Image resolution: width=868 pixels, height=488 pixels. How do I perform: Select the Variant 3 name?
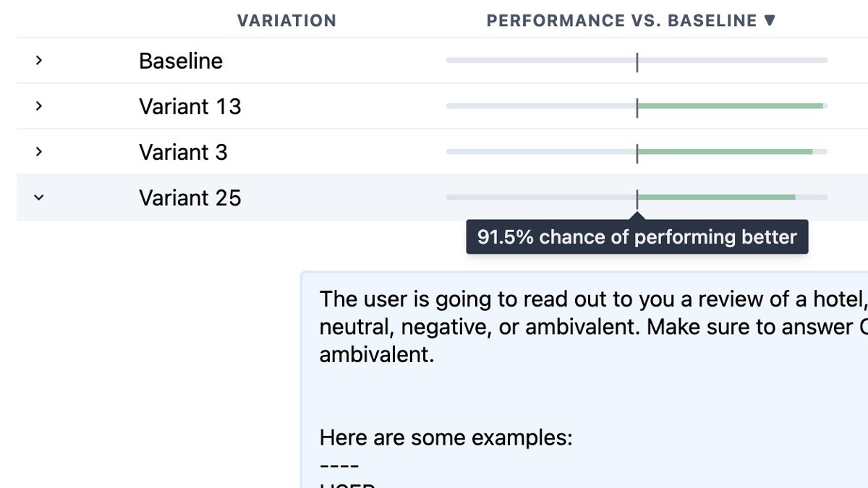(x=183, y=152)
